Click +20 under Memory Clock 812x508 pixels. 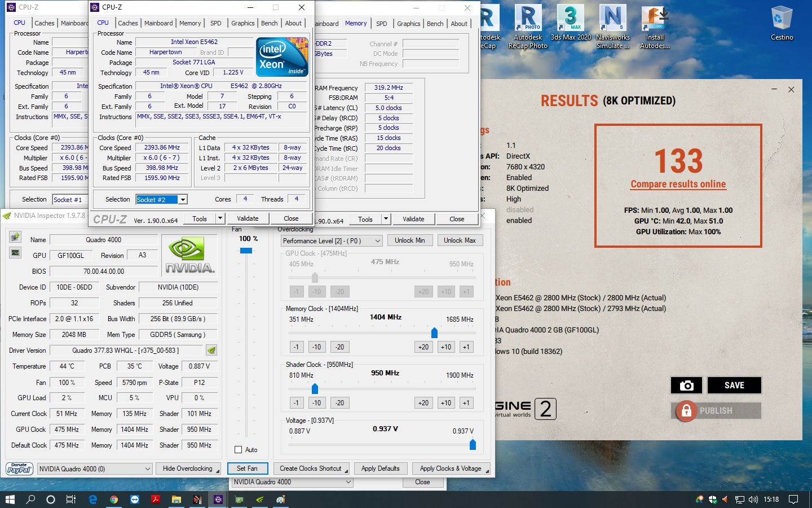pyautogui.click(x=423, y=347)
